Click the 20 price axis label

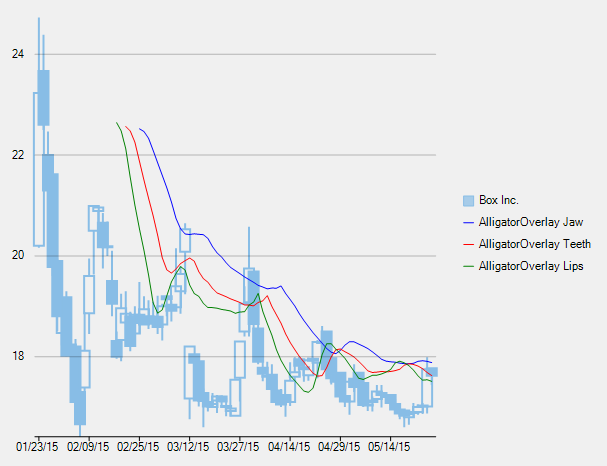[x=18, y=256]
